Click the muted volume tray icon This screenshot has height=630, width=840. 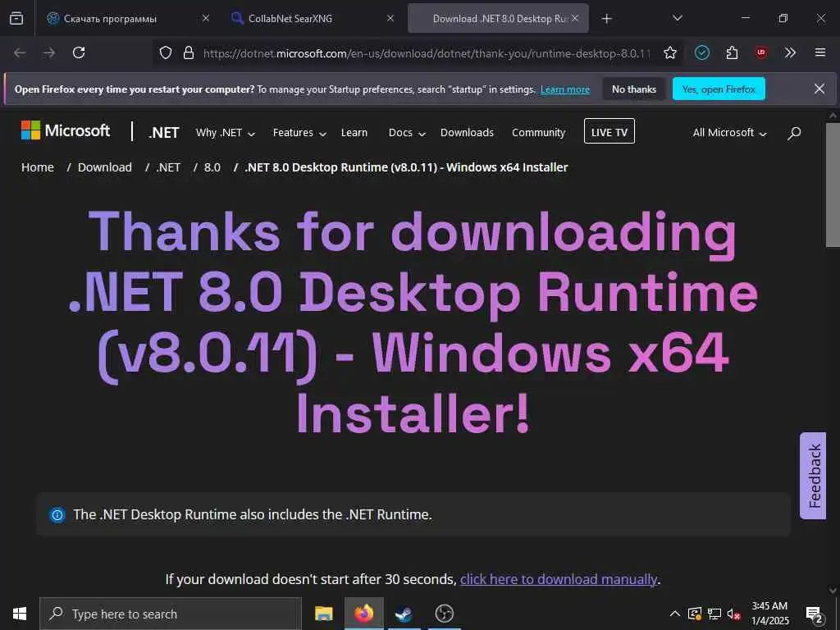tap(734, 614)
